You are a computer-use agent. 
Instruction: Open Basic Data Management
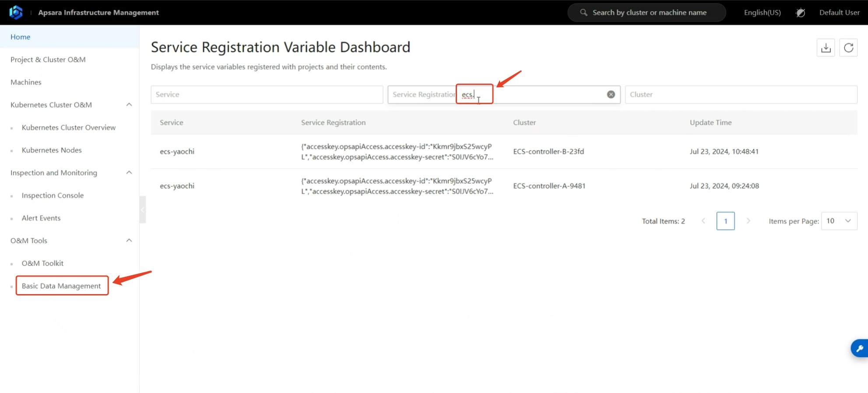pos(61,286)
